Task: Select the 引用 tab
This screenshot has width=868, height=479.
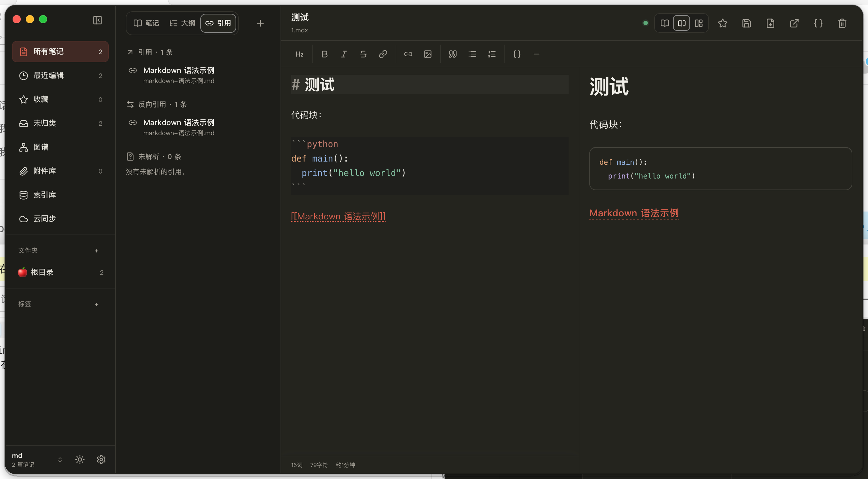Action: click(218, 23)
